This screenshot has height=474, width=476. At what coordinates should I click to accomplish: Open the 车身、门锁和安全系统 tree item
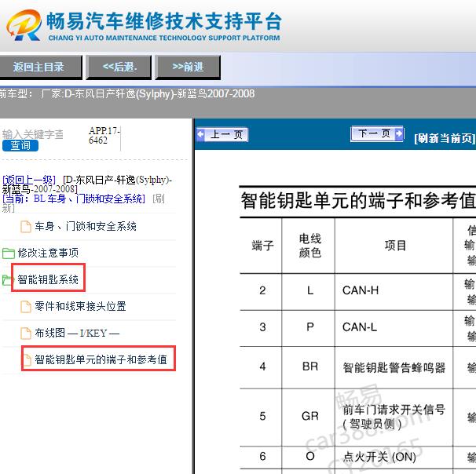tap(86, 226)
